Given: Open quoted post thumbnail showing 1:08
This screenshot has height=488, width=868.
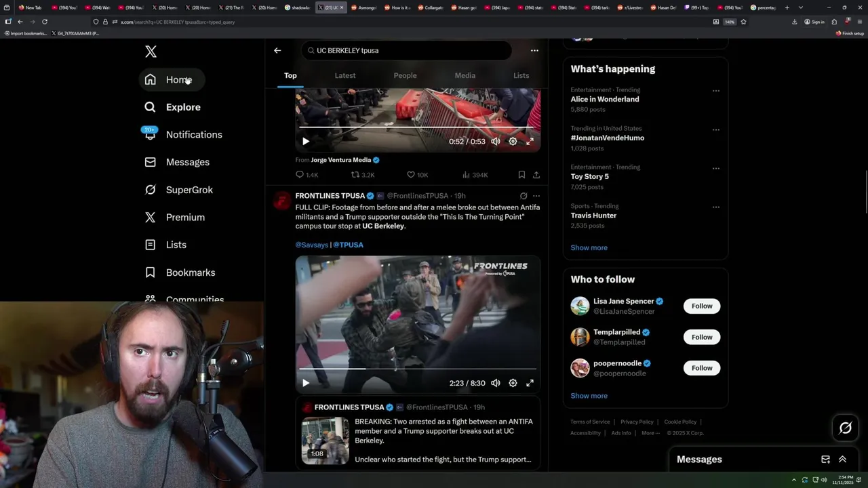Looking at the screenshot, I should pos(325,441).
